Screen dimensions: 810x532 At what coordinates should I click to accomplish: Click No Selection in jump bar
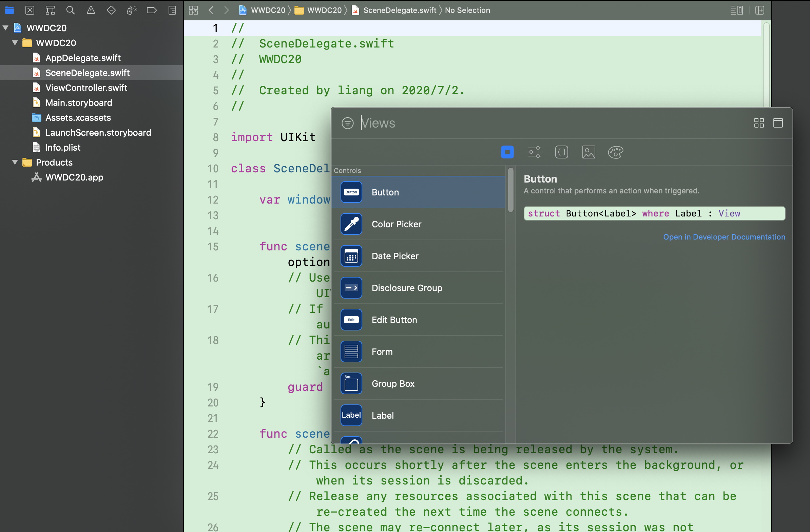point(467,10)
